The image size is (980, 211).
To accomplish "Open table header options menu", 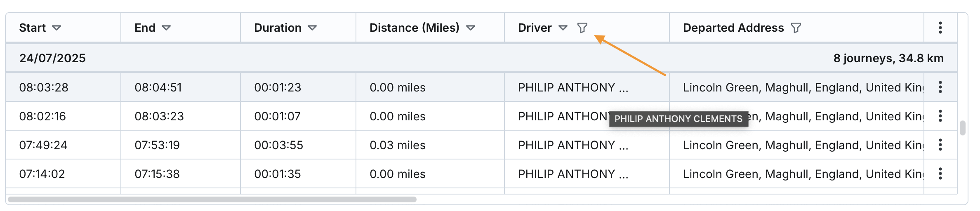I will coord(940,28).
